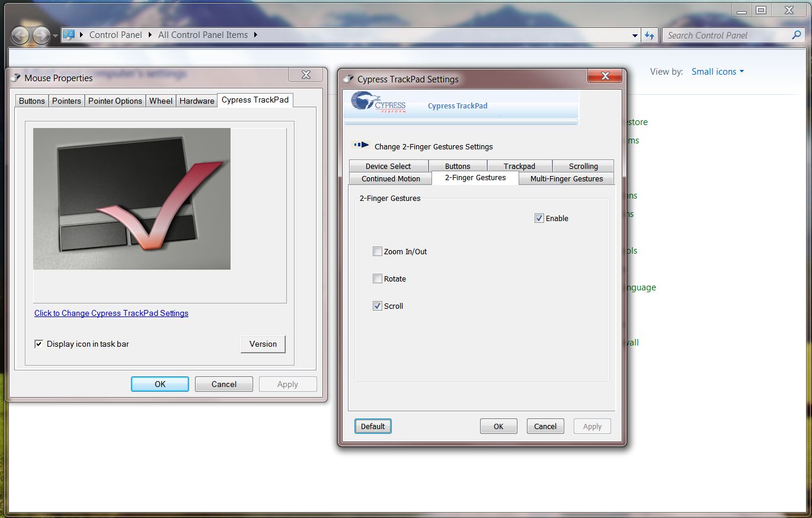Uncheck the 2-Finger Gestures Enable checkbox
The height and width of the screenshot is (518, 812).
[539, 218]
